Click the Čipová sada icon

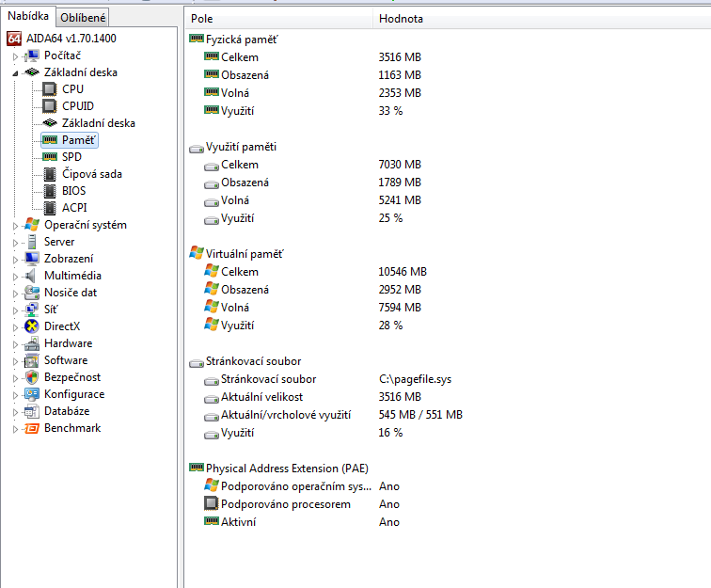tap(50, 174)
